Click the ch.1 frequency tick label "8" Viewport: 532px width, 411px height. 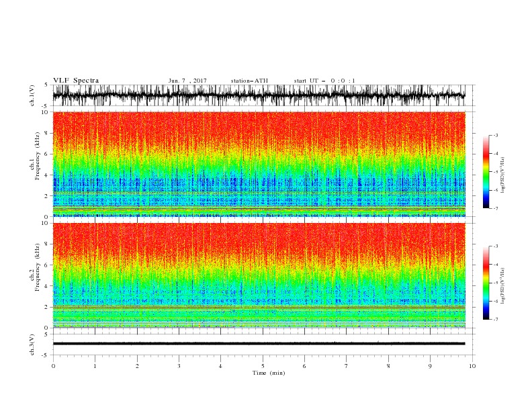tap(46, 133)
